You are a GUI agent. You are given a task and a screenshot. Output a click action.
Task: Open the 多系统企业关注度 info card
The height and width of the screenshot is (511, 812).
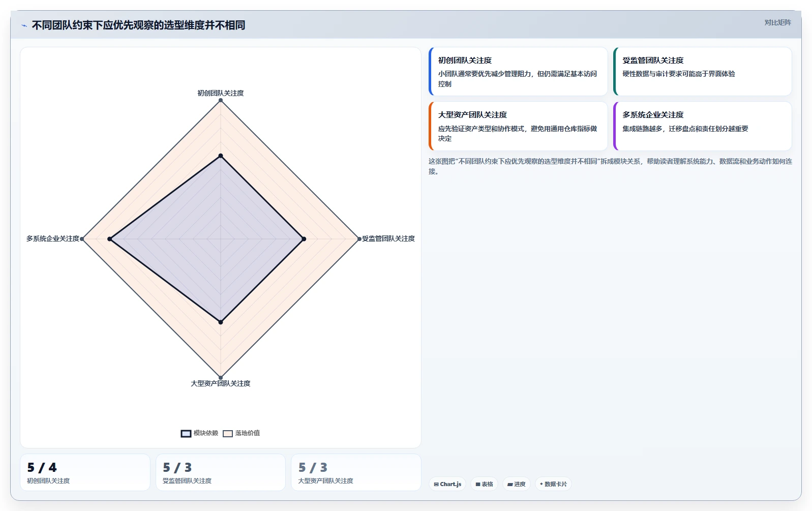coord(703,126)
